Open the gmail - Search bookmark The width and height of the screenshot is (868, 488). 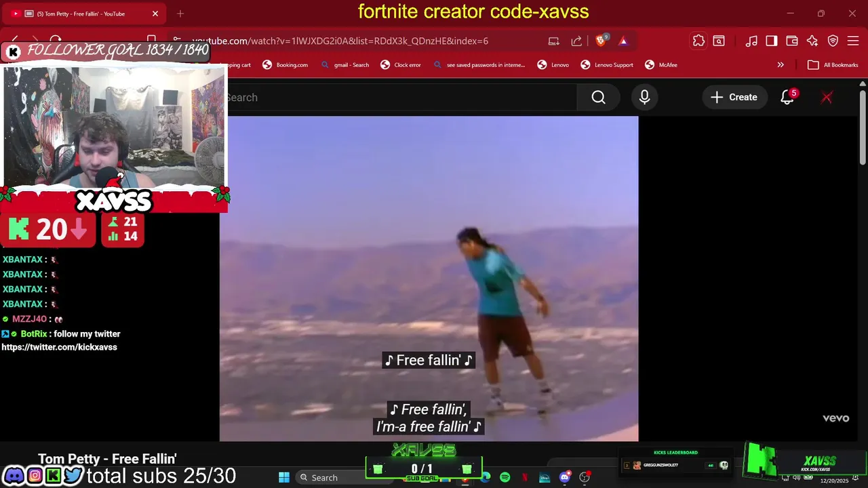pos(344,65)
